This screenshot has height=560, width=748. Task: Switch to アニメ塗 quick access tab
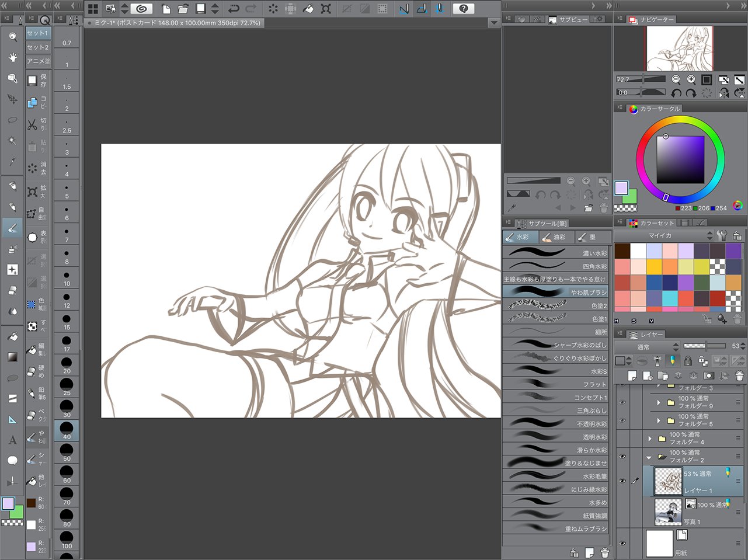(38, 61)
